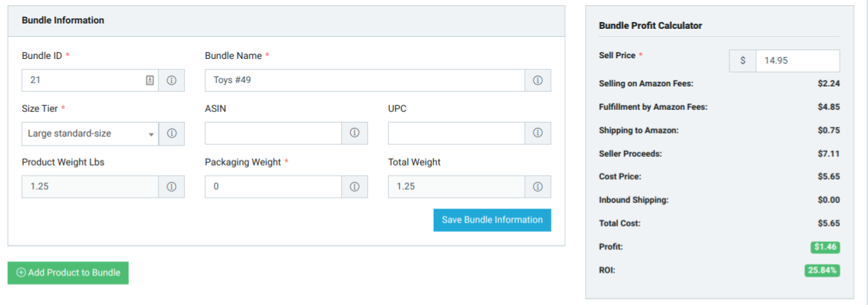Select the UPC input field

coord(456,133)
